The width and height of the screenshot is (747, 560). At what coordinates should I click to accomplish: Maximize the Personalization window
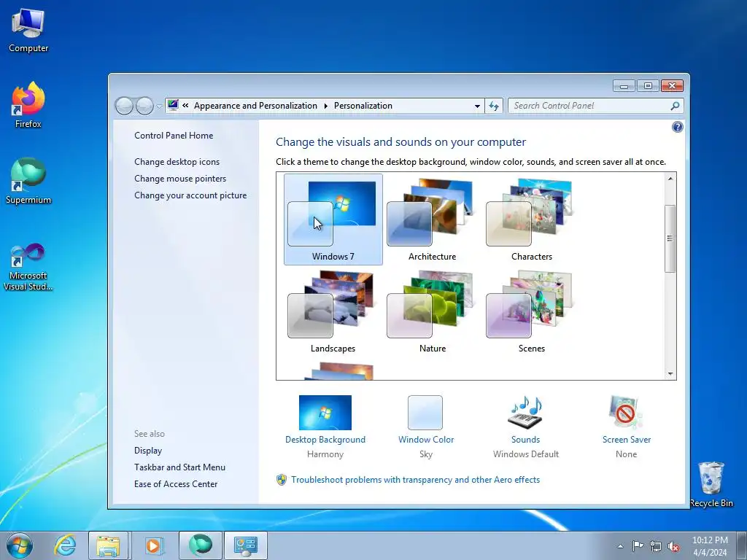[648, 86]
